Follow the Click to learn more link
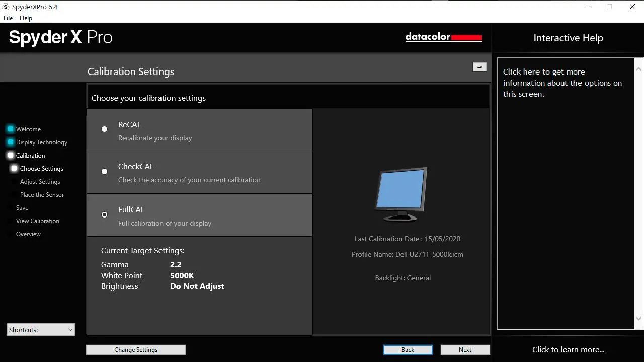644x362 pixels. (569, 350)
